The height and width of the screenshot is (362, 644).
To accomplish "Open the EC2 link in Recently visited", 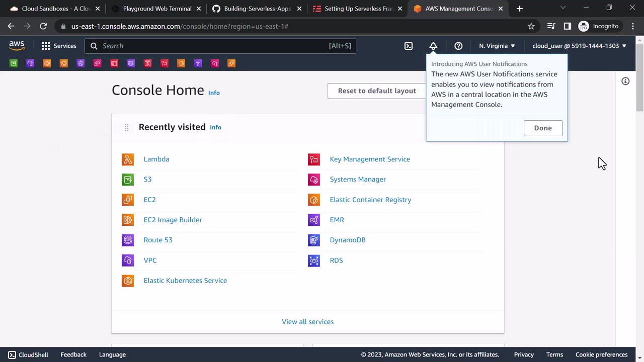I will point(149,200).
